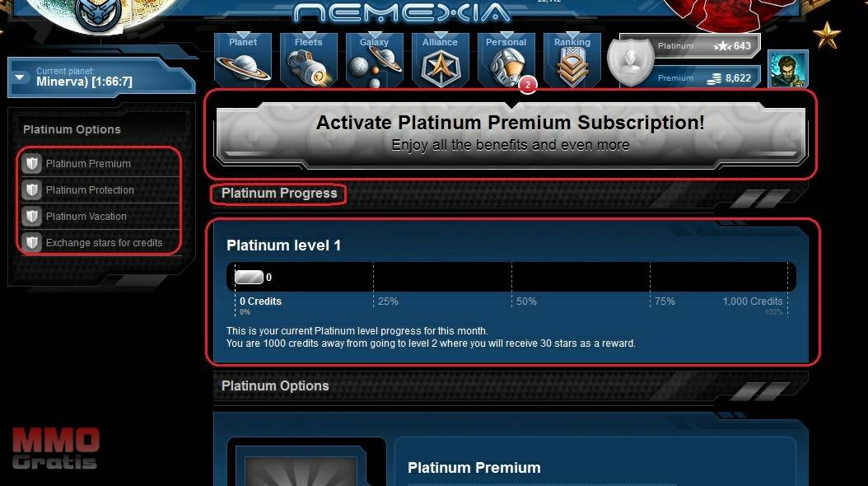Open the Ranking chevrons icon
868x486 pixels.
pos(572,59)
